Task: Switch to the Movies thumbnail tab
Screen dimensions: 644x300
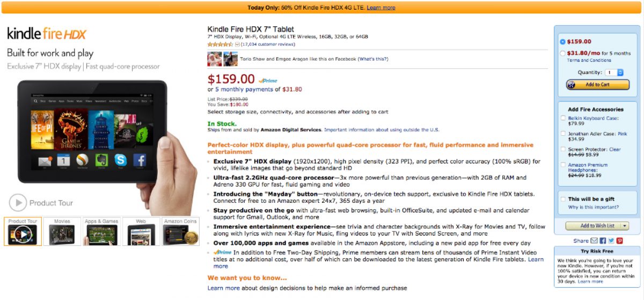Action: coord(62,231)
